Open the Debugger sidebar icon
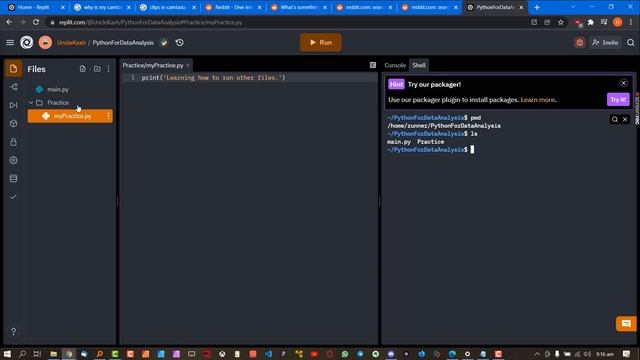The height and width of the screenshot is (360, 640). tap(13, 105)
